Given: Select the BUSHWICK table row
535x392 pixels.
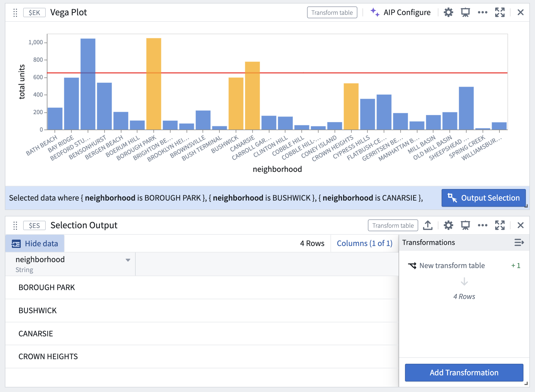Looking at the screenshot, I should click(201, 311).
